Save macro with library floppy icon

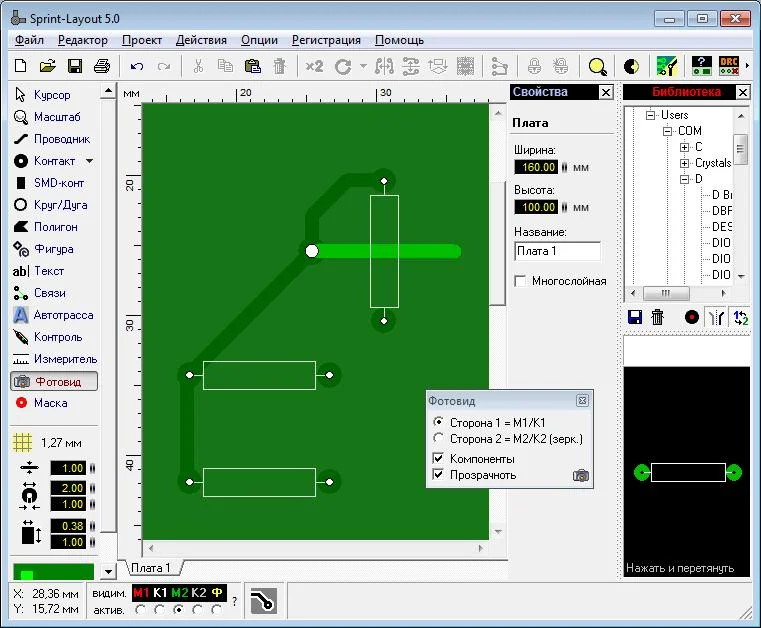pos(635,317)
